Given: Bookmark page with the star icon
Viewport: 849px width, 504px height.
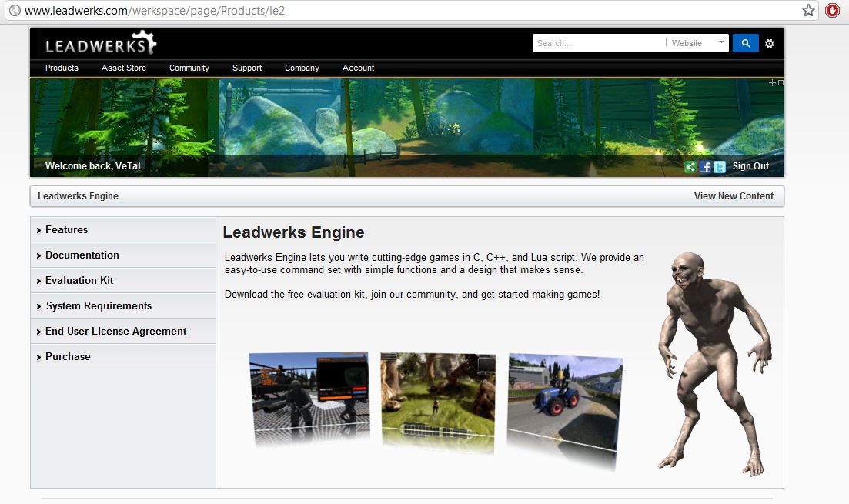Looking at the screenshot, I should (x=808, y=10).
